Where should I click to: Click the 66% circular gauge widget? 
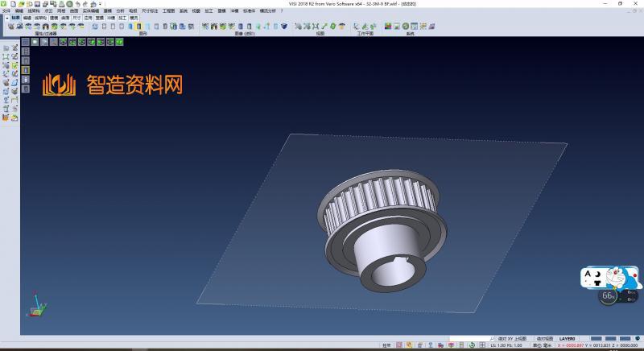tap(608, 296)
